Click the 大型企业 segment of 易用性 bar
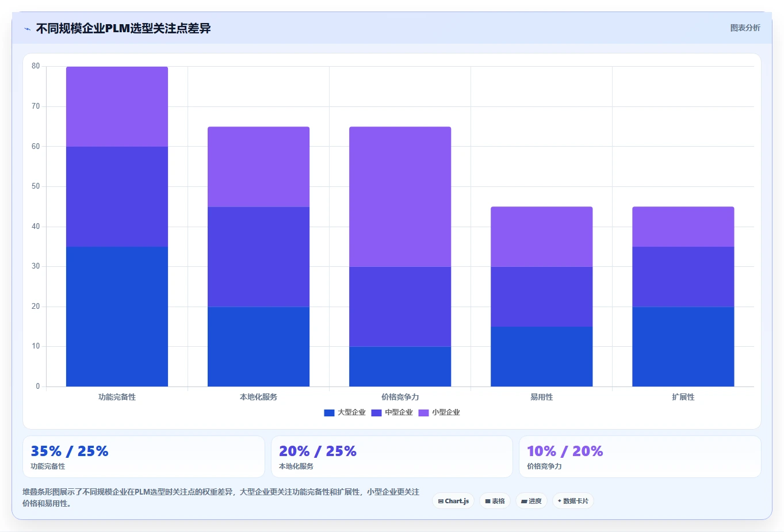 [541, 357]
